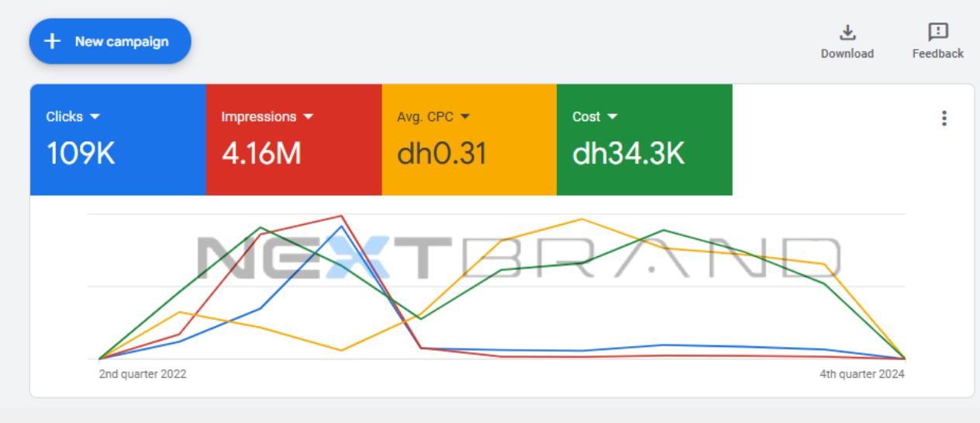Click the blue Clicks line peak
Image resolution: width=980 pixels, height=423 pixels.
pyautogui.click(x=341, y=226)
